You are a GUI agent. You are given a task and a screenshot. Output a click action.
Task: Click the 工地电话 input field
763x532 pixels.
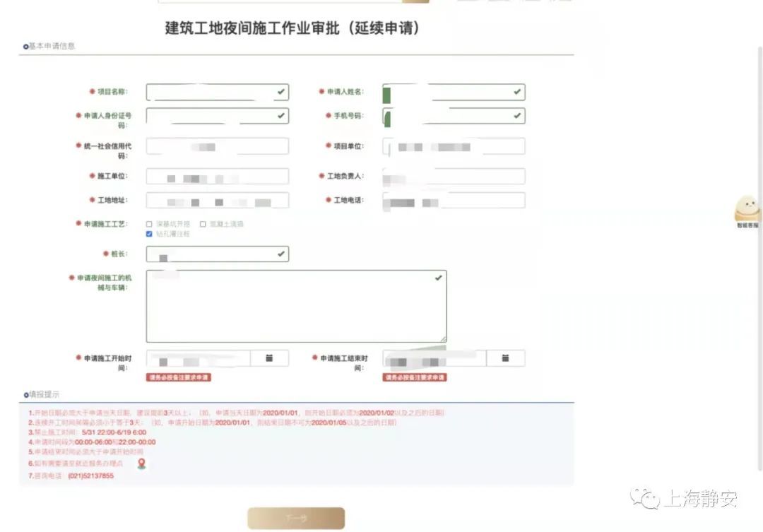pos(454,201)
